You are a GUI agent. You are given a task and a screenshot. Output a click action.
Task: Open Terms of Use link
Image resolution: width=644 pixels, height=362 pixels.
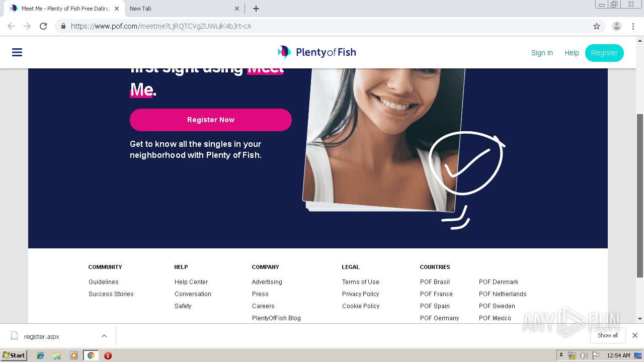click(x=361, y=282)
